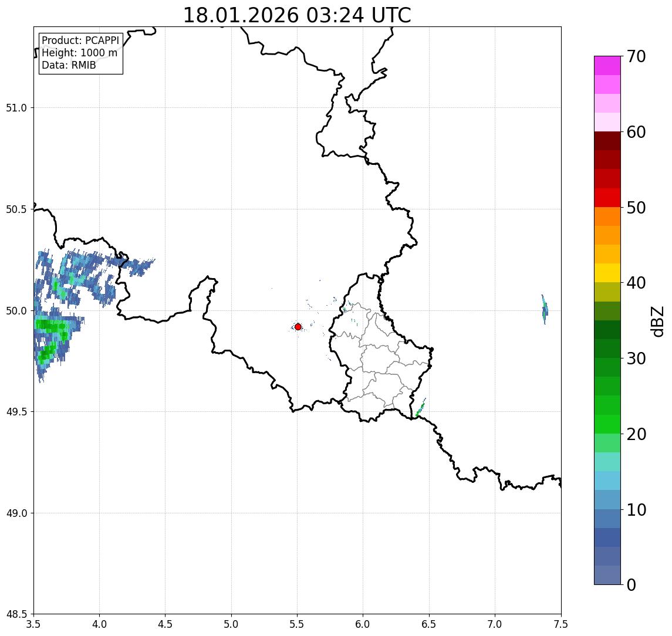Click the colorbar tick label 70

pos(636,56)
